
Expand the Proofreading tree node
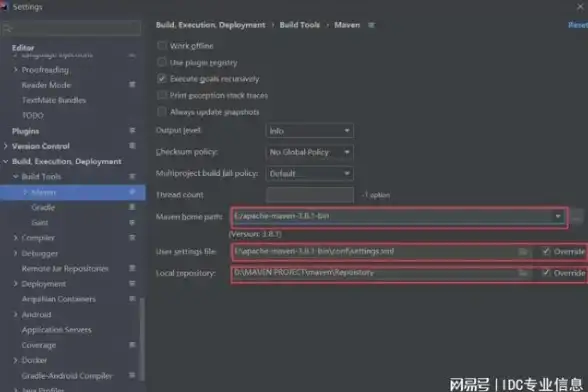(x=15, y=69)
